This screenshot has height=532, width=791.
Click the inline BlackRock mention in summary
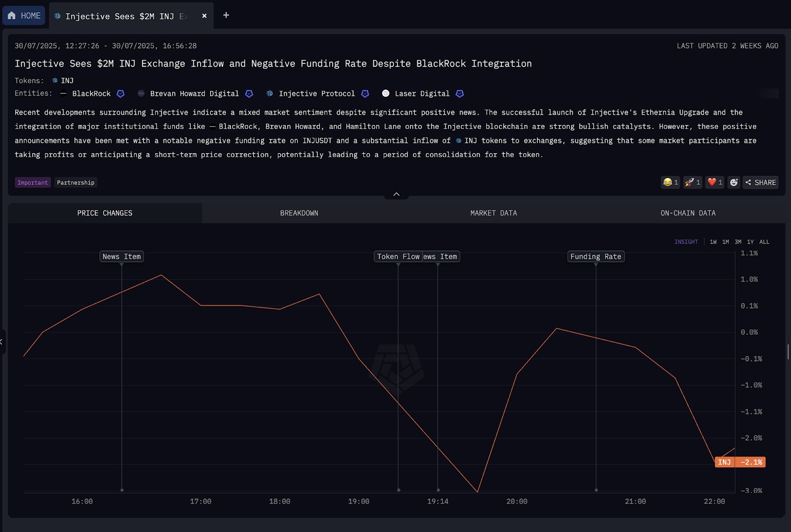(x=234, y=126)
